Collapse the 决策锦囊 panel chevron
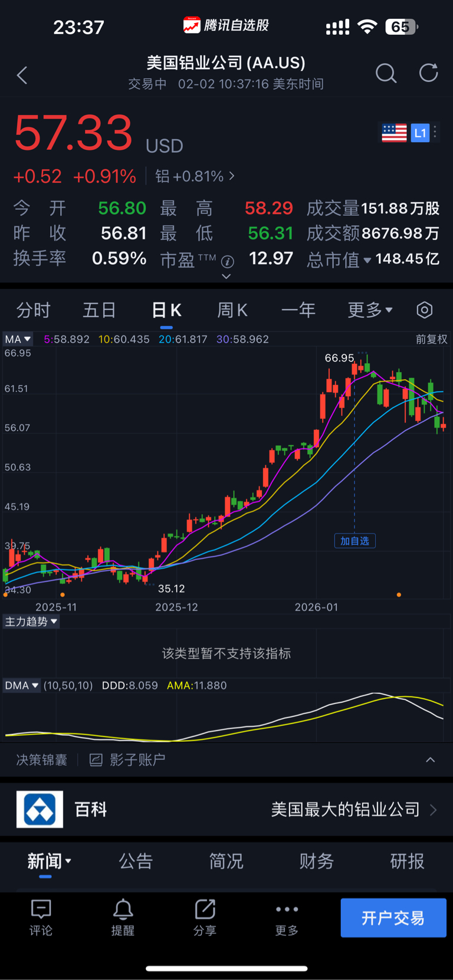The height and width of the screenshot is (980, 453). [431, 759]
